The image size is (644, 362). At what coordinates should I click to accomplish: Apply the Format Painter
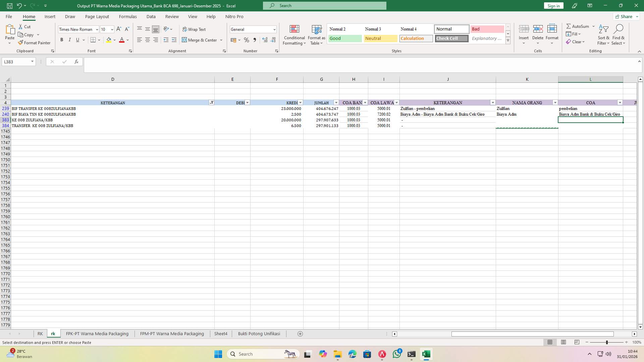click(x=35, y=43)
